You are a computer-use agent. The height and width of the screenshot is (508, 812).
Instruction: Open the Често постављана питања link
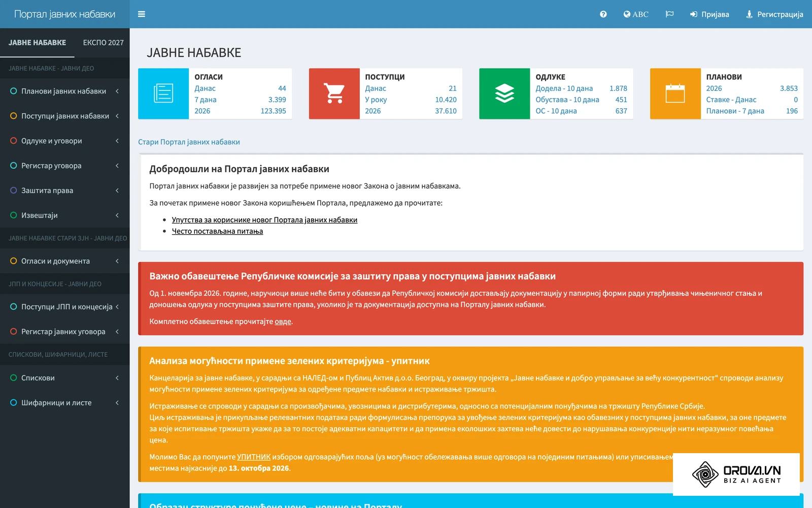[x=217, y=231]
